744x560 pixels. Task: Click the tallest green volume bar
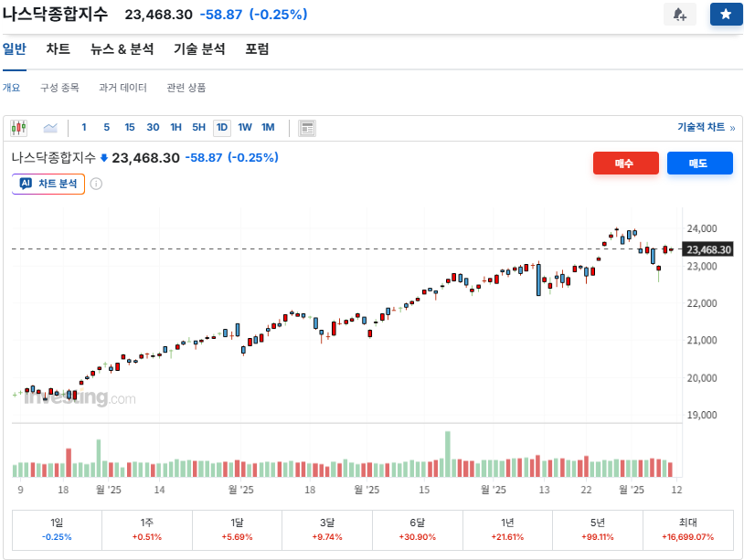click(448, 454)
